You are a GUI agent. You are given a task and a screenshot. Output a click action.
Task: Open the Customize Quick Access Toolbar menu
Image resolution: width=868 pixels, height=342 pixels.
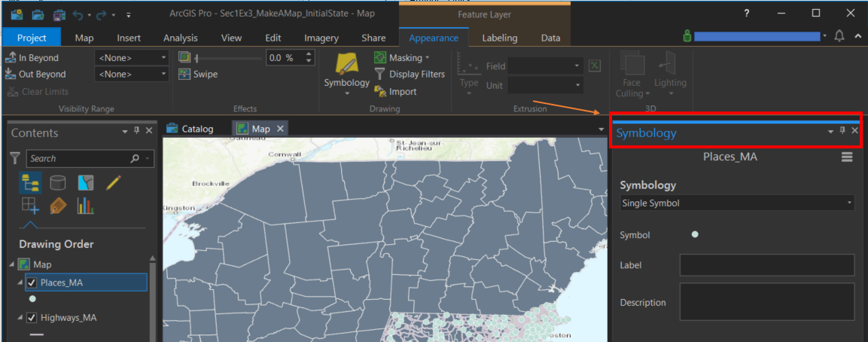coord(129,14)
